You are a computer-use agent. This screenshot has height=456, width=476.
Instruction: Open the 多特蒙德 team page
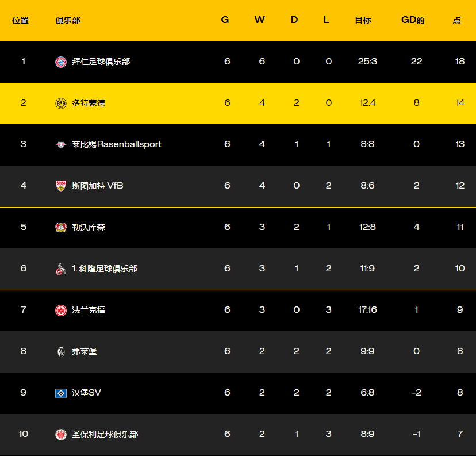pyautogui.click(x=89, y=103)
